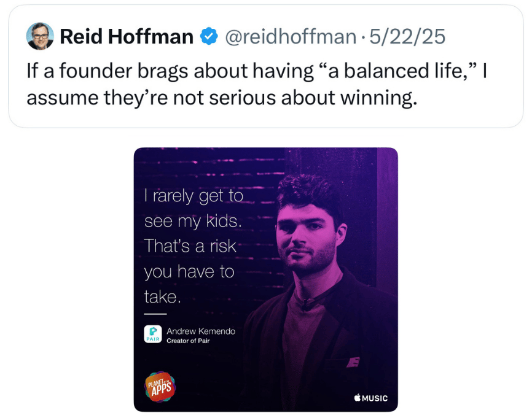Click the pocket square on the jacket

pyautogui.click(x=353, y=362)
